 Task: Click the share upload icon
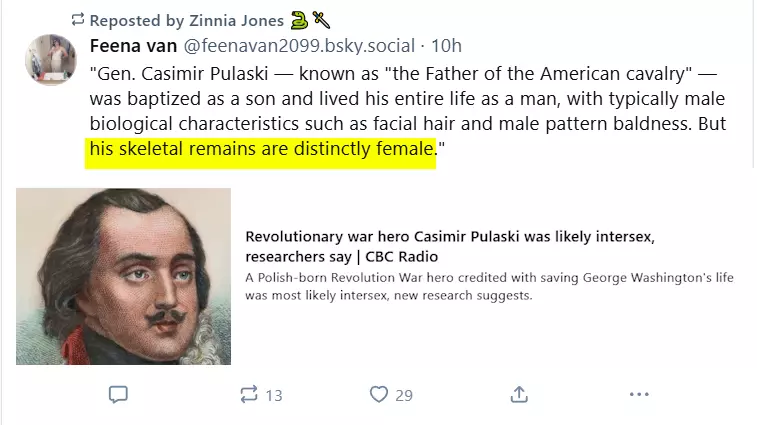coord(519,394)
